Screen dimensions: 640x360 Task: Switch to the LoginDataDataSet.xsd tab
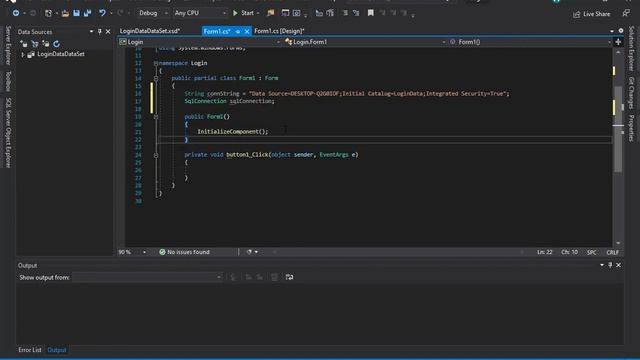pos(150,31)
